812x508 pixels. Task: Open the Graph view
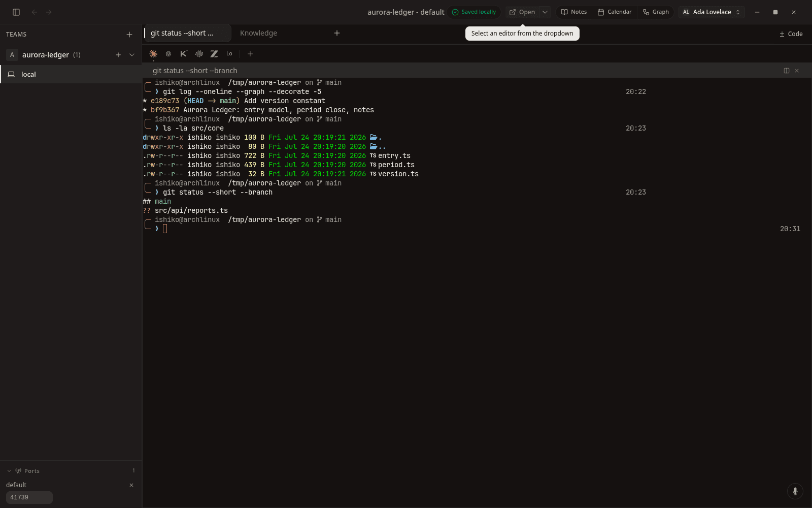(656, 12)
